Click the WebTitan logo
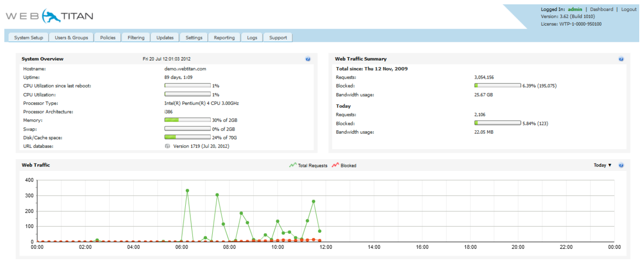The height and width of the screenshot is (260, 644). pyautogui.click(x=49, y=16)
